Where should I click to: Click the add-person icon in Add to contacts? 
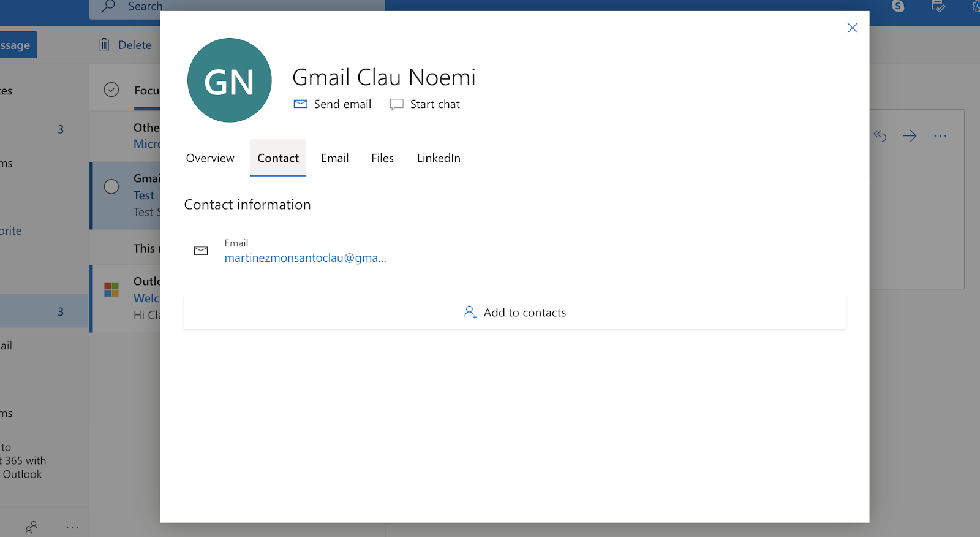tap(470, 313)
